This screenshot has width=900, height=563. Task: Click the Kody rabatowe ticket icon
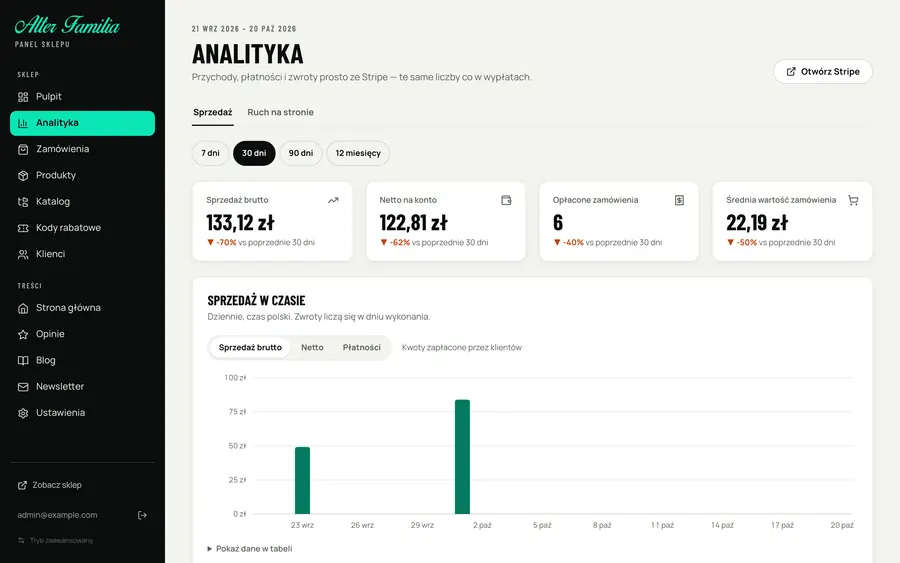pyautogui.click(x=23, y=228)
